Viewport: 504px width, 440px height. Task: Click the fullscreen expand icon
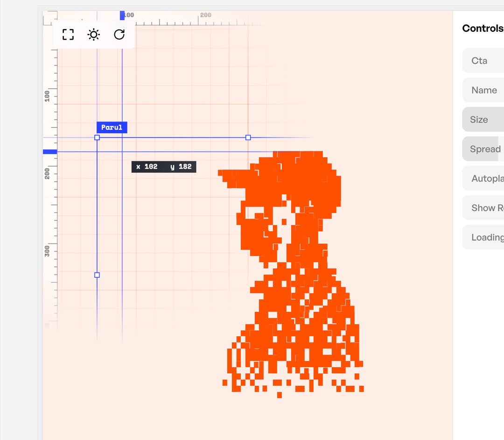68,35
